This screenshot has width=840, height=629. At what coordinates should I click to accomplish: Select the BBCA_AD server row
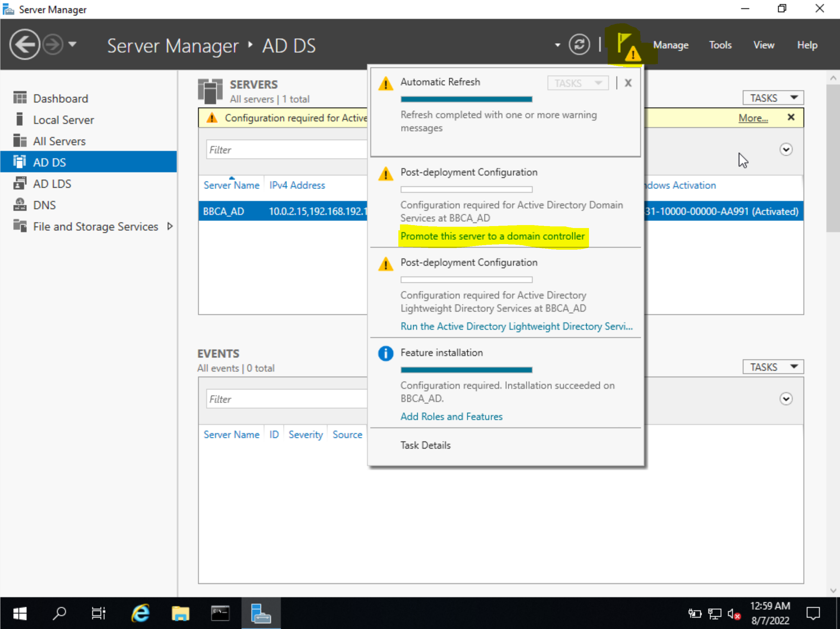[500, 211]
